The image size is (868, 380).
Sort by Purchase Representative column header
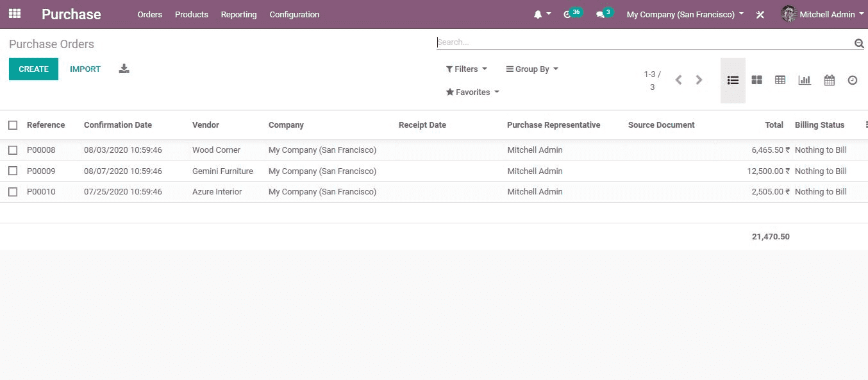point(553,125)
